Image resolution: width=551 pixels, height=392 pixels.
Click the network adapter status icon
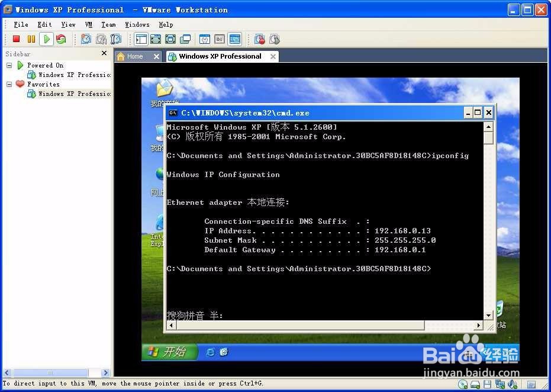pyautogui.click(x=500, y=384)
